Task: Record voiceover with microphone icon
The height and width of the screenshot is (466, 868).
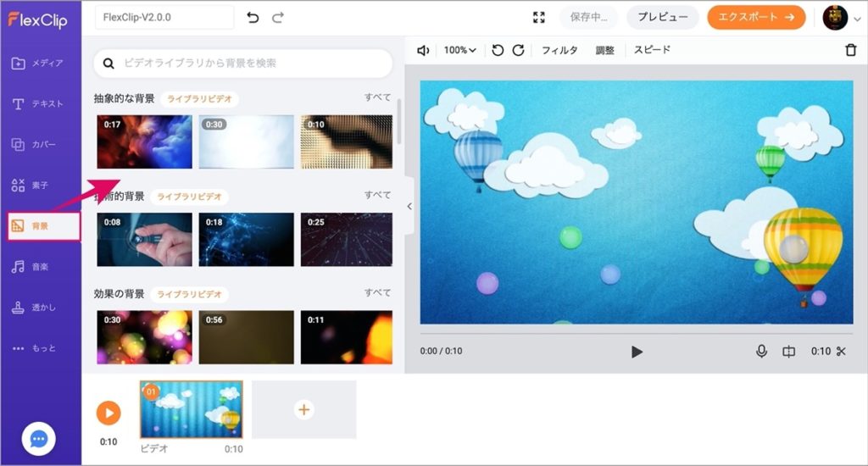Action: 762,352
